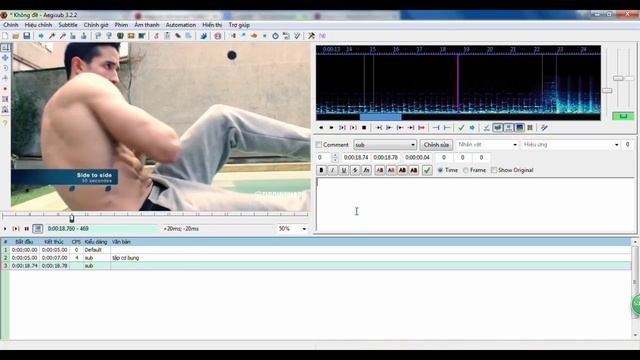Screen dimensions: 640x360
Task: Toggle audio auto-scroll button
Action: pos(508,128)
